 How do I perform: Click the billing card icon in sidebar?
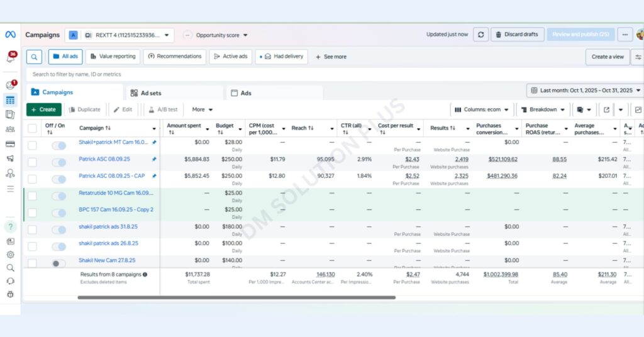pos(10,144)
